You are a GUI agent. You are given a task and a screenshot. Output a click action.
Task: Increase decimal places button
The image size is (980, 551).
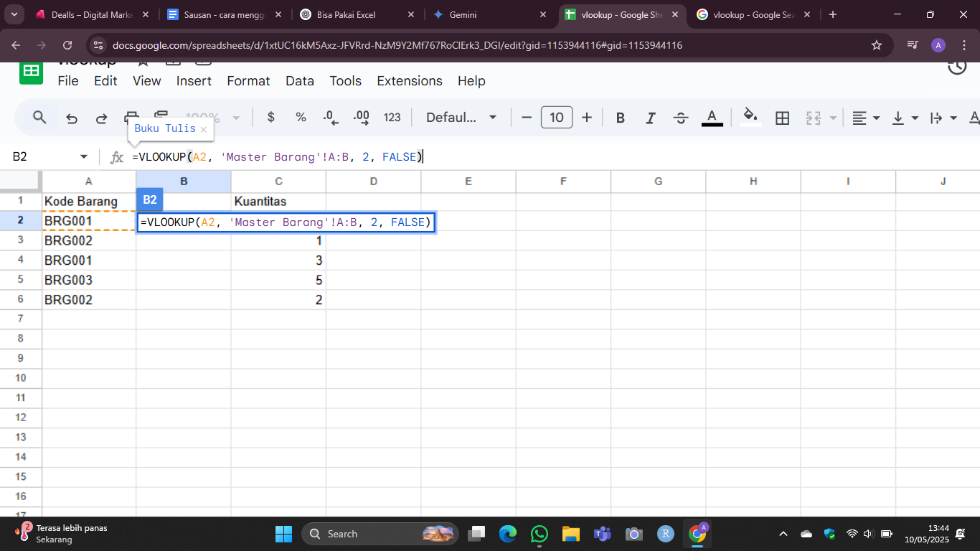click(x=362, y=118)
